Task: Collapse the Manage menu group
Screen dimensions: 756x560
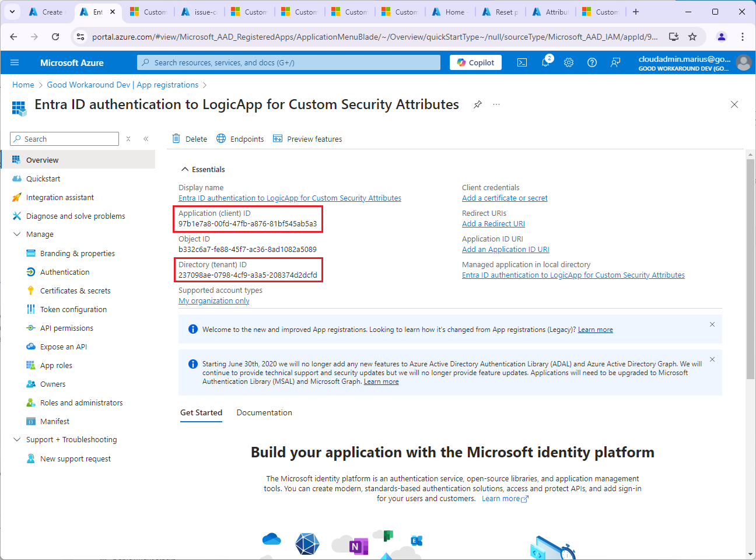Action: (17, 234)
